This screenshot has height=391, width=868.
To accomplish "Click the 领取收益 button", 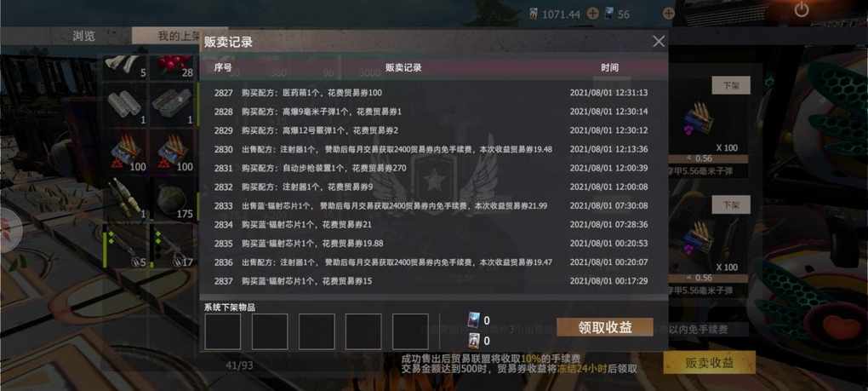I will (x=605, y=327).
